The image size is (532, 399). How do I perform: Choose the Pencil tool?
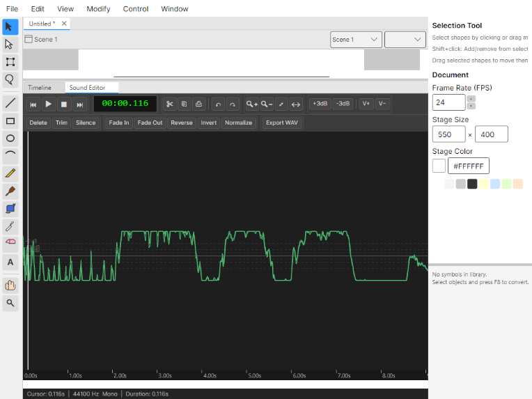[10, 173]
